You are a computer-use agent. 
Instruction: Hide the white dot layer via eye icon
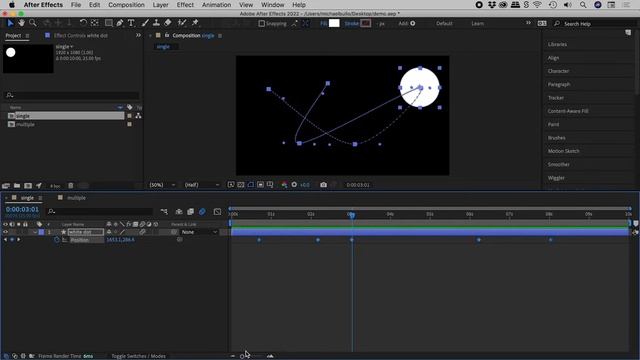(x=5, y=232)
